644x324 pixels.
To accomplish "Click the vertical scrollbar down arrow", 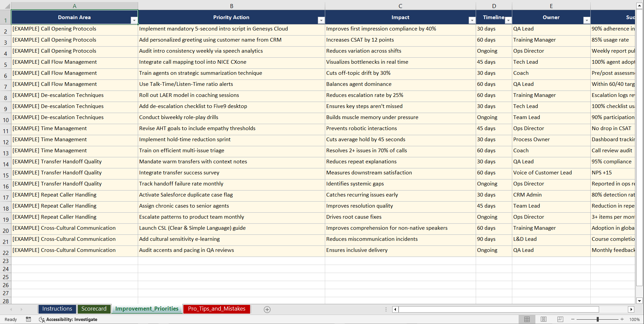I will [x=639, y=301].
